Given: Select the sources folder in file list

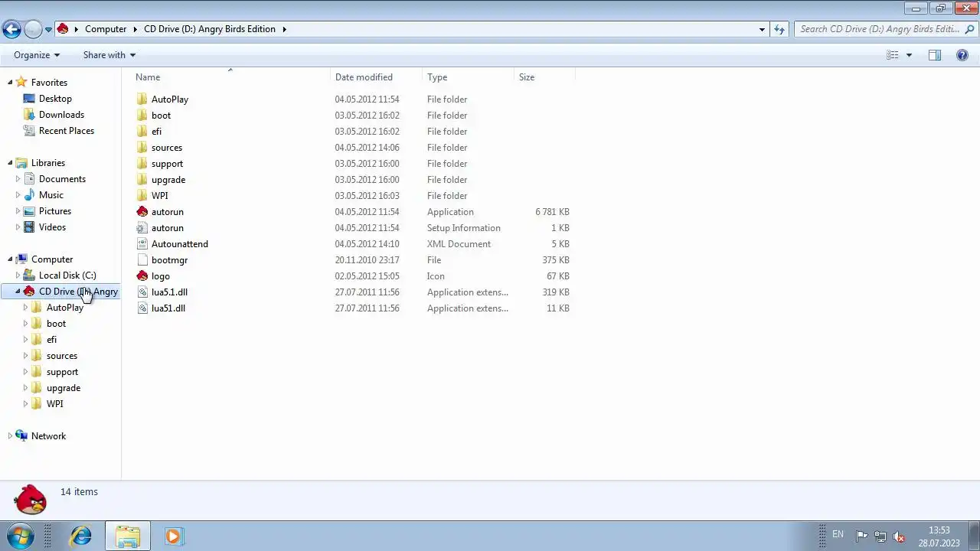Looking at the screenshot, I should tap(166, 148).
